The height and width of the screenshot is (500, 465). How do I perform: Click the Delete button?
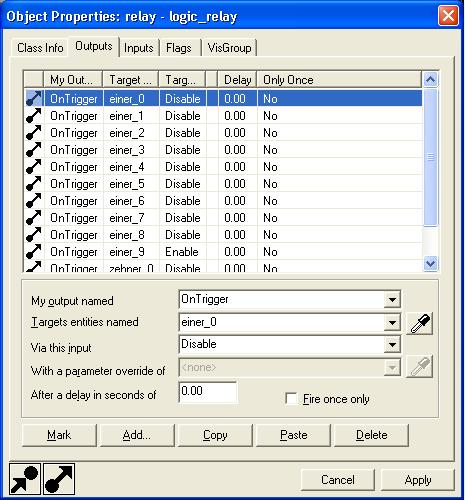371,435
